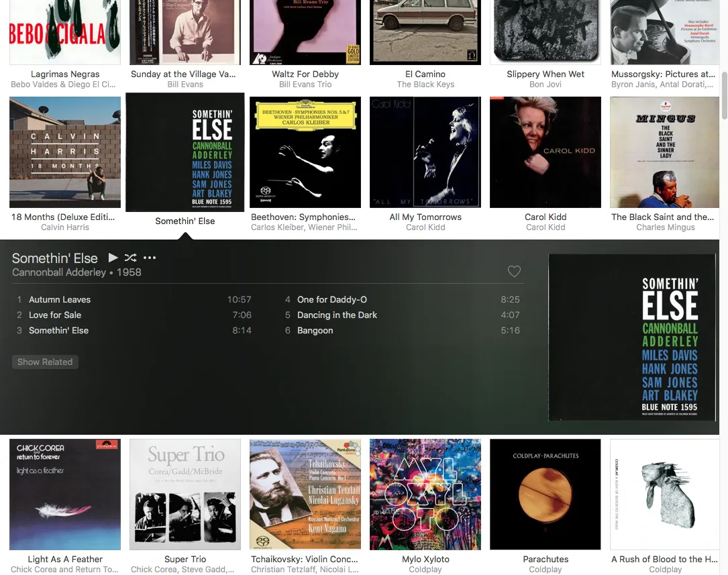Open The Black Saint Mingus cover
This screenshot has width=728, height=575.
tap(665, 152)
